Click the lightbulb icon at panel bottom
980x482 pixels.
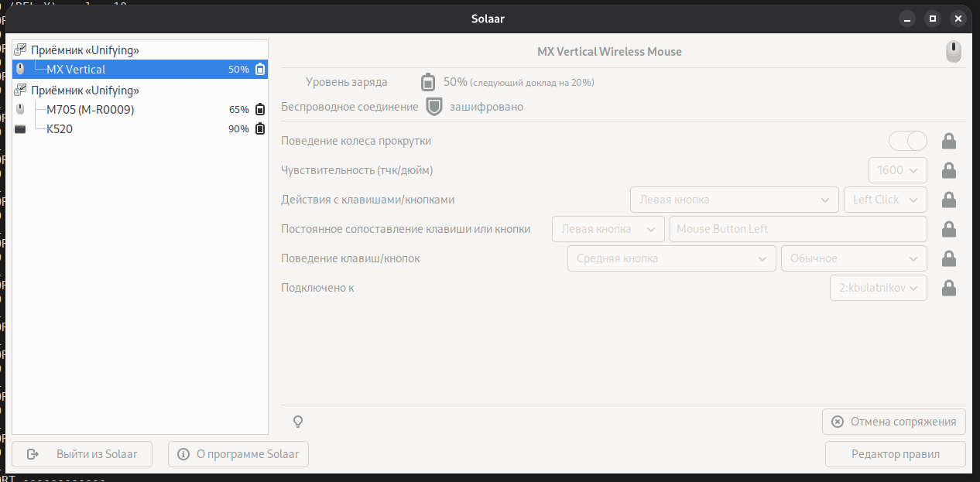297,422
